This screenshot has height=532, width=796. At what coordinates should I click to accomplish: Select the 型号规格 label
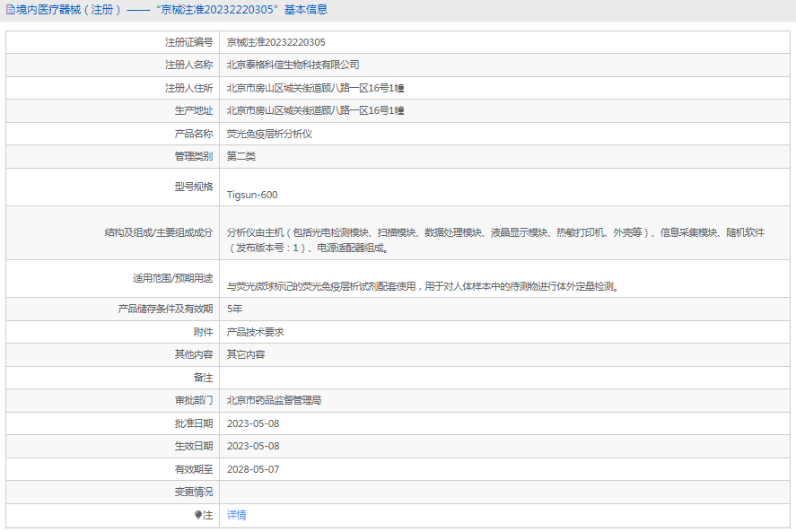194,187
